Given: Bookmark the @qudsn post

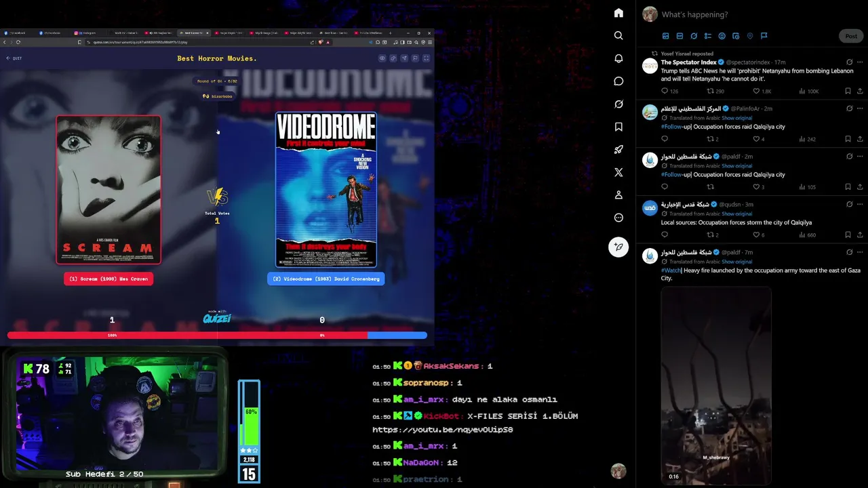Looking at the screenshot, I should coord(848,235).
